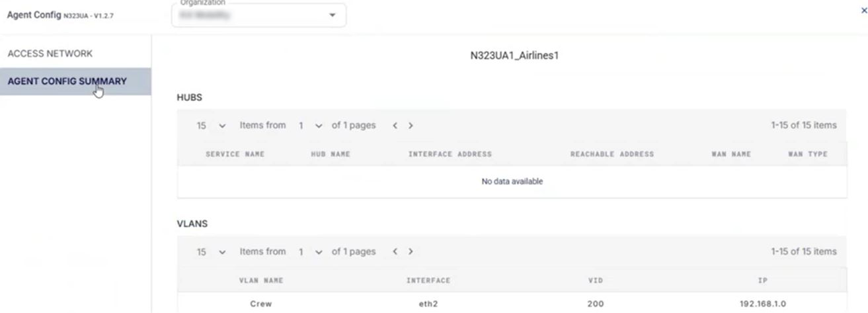Go to next page in HUBS table

pos(411,126)
